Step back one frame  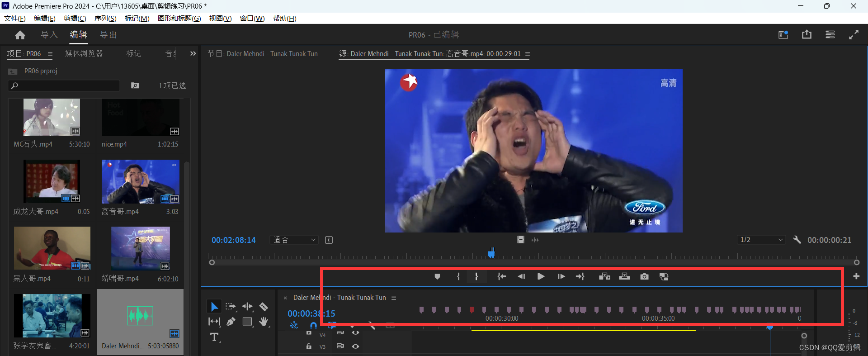[x=521, y=276]
